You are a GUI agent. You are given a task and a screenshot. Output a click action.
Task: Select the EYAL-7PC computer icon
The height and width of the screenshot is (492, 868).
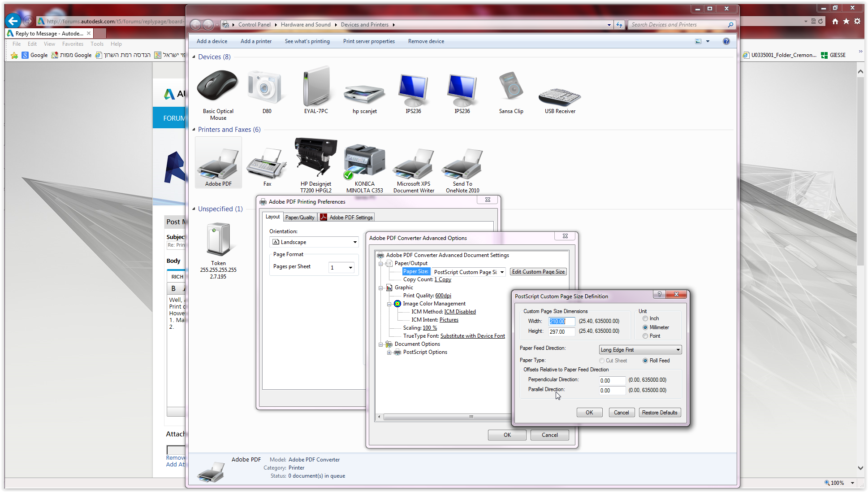(315, 86)
